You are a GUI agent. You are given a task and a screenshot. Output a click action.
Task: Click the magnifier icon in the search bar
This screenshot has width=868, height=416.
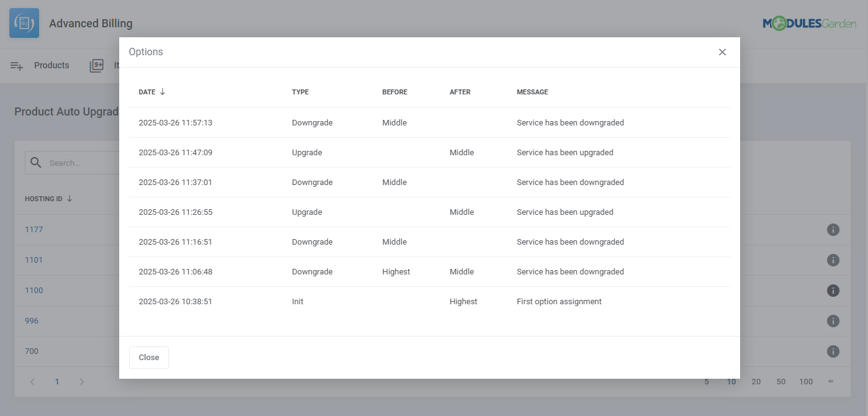pos(36,163)
